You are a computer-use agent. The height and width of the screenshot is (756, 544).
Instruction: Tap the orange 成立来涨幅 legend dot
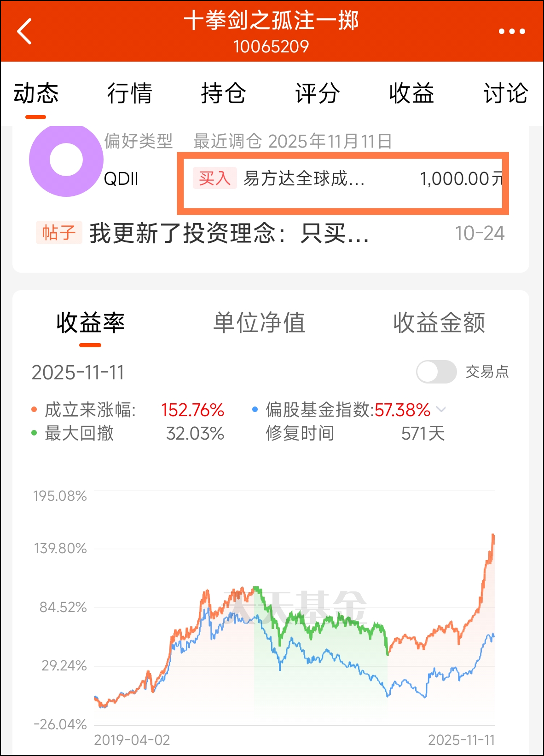click(x=34, y=409)
